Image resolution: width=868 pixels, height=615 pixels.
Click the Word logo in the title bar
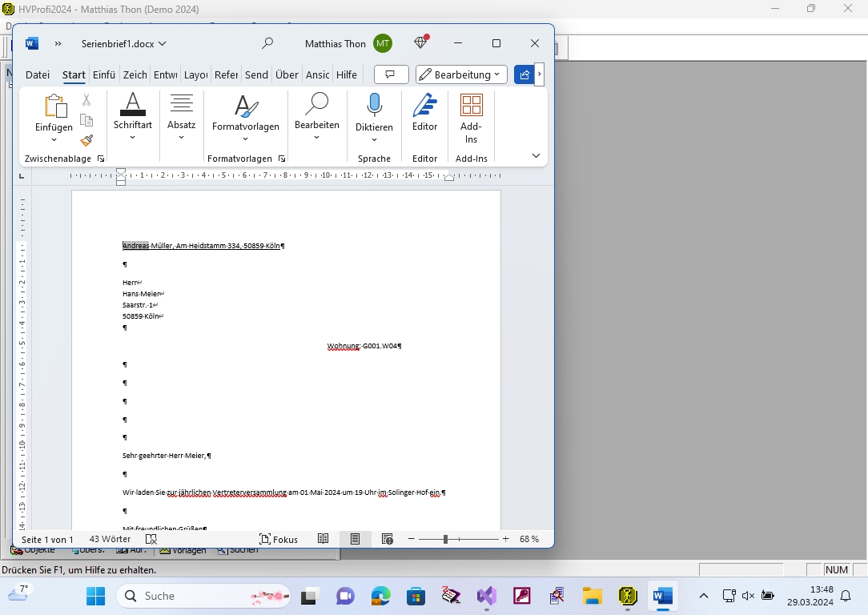pos(32,43)
